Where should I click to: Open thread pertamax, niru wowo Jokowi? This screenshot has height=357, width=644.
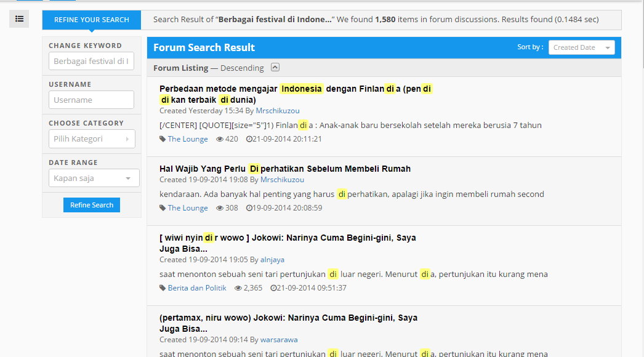coord(288,323)
